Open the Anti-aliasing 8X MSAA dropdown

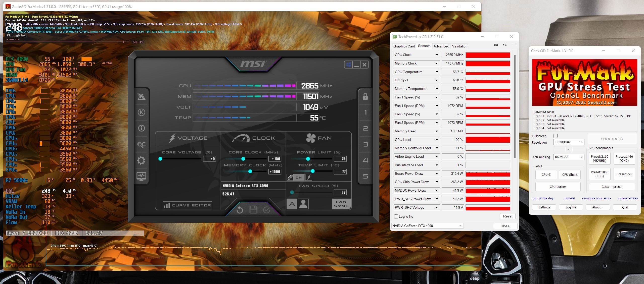pyautogui.click(x=569, y=157)
